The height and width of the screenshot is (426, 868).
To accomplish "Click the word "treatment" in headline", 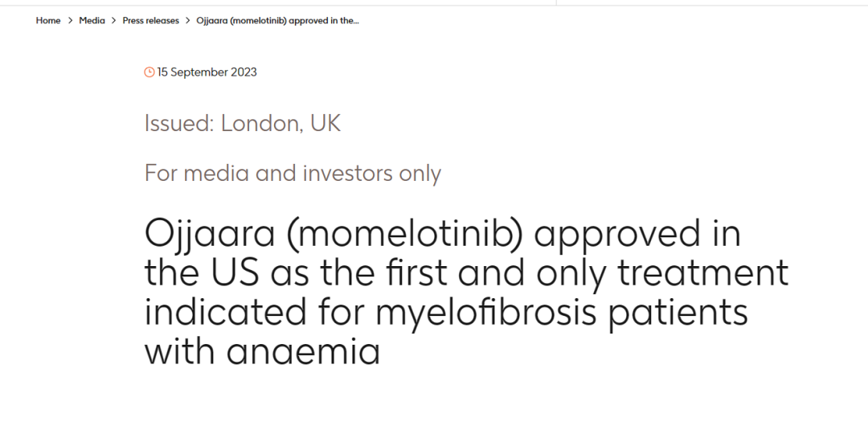I will coord(702,273).
